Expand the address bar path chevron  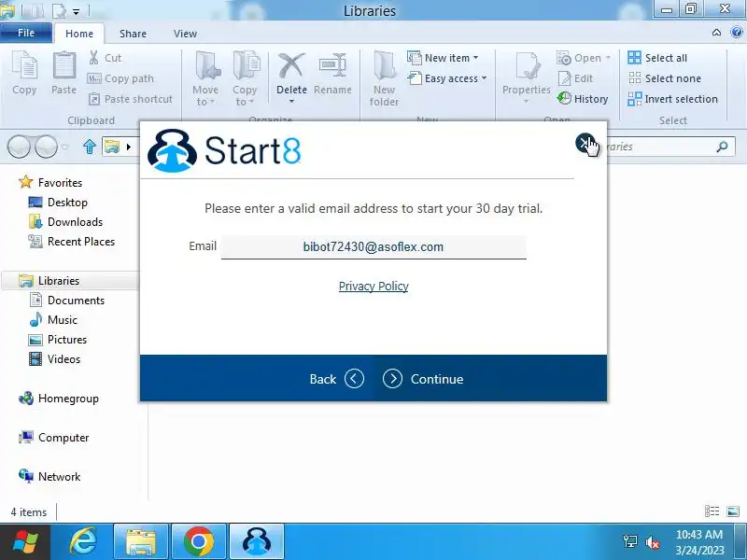coord(128,147)
